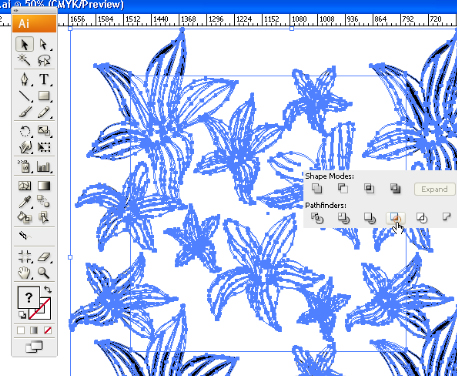Click ruler value 1080

(299, 19)
